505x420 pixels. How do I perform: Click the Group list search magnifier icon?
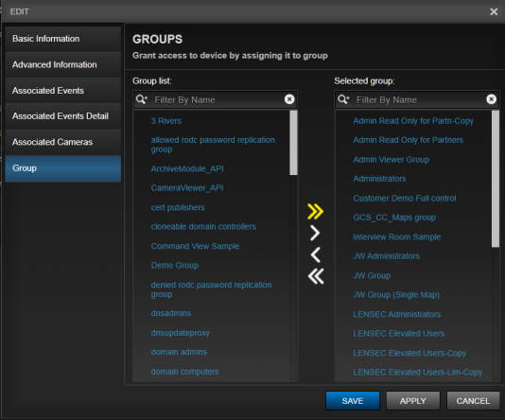142,99
